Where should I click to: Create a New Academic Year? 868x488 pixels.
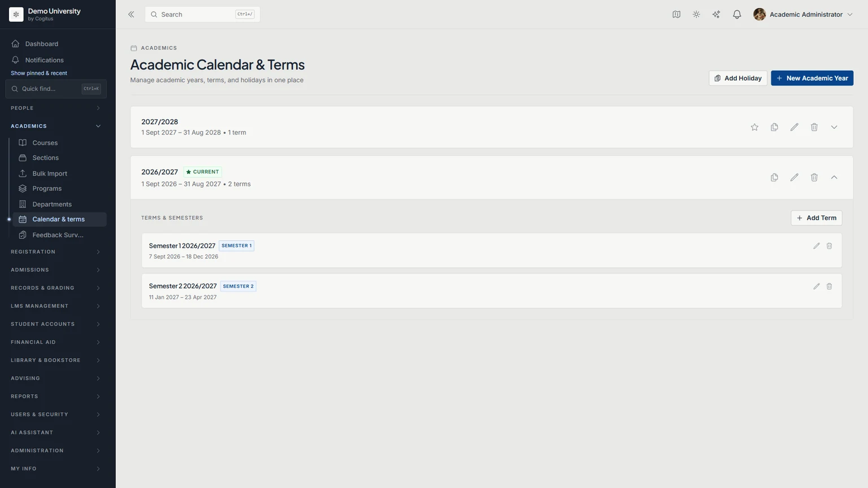(812, 78)
